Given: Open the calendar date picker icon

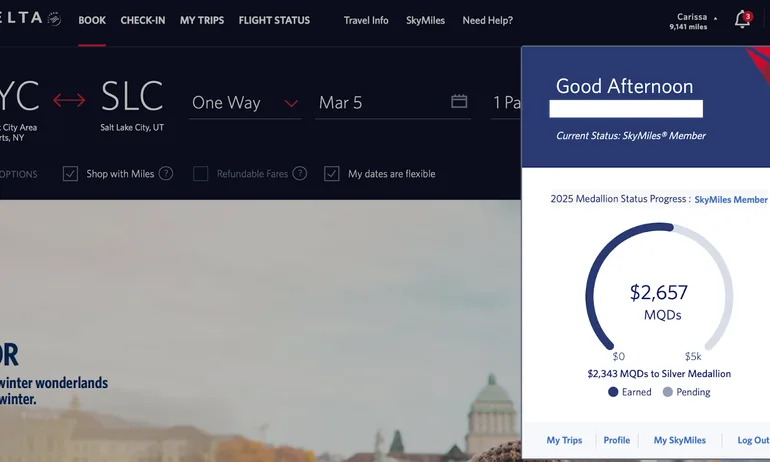Looking at the screenshot, I should pos(459,102).
